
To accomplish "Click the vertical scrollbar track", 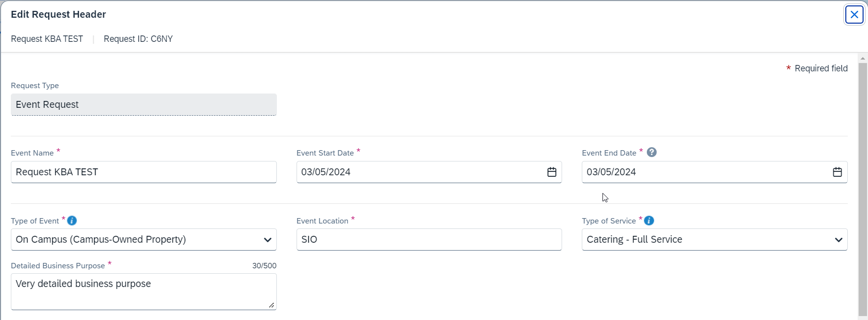I will click(863, 187).
